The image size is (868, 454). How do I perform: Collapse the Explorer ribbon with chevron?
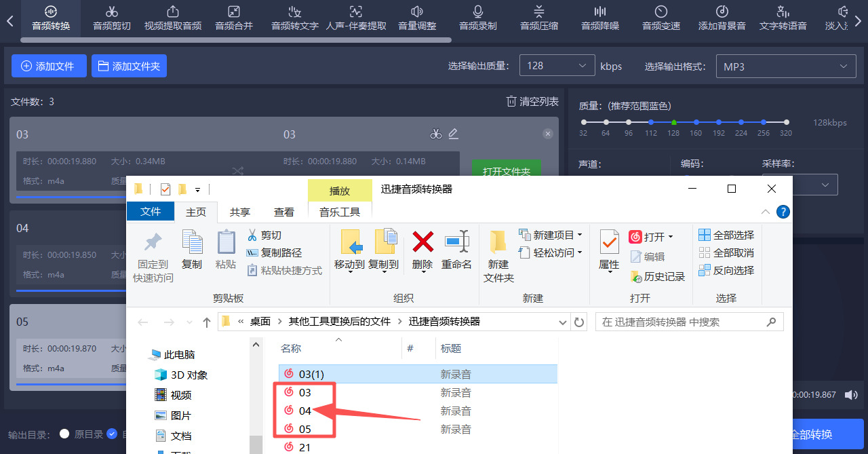[766, 212]
